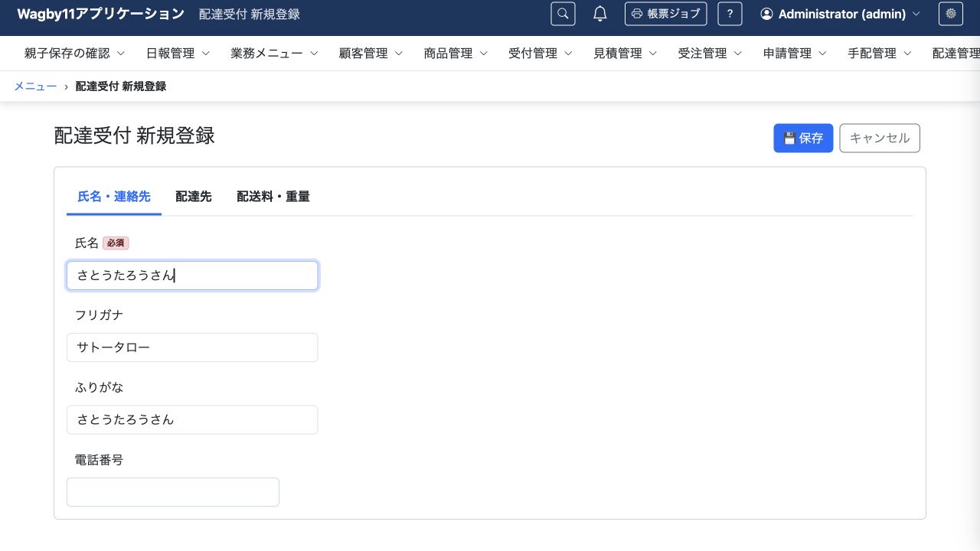Switch to the 配送料・重量 tab
This screenshot has width=980, height=551.
273,197
